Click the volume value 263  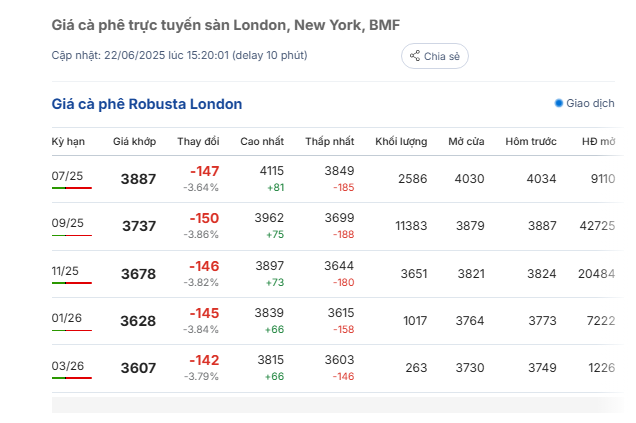click(x=417, y=368)
